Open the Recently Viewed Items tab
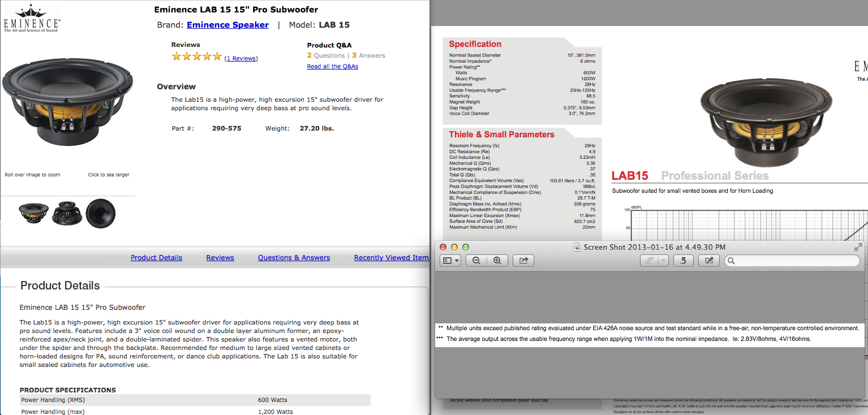This screenshot has height=415, width=868. point(391,258)
